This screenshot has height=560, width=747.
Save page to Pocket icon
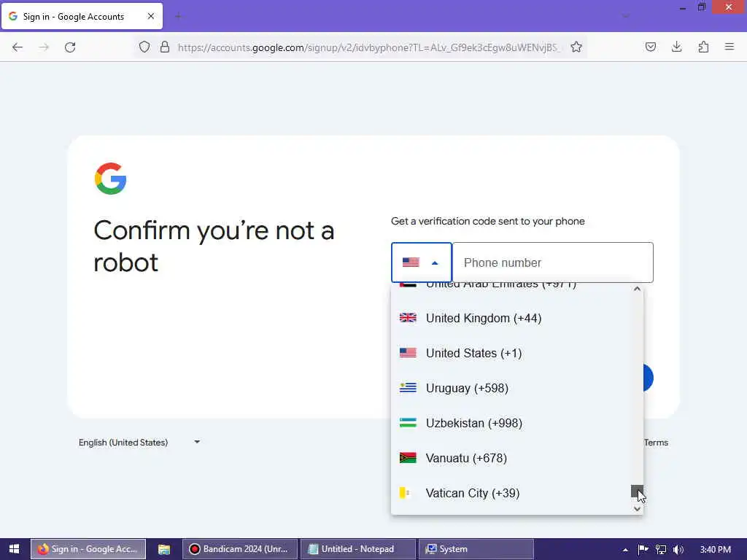651,47
